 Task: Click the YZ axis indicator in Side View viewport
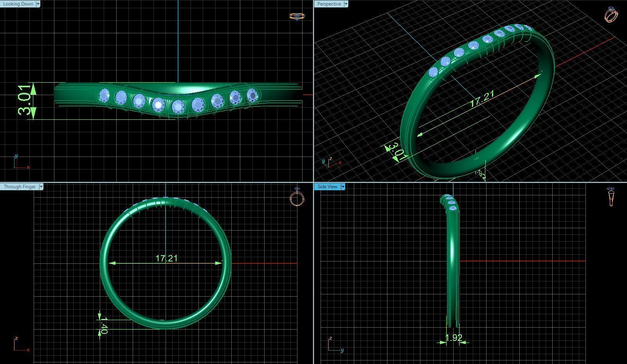(336, 344)
